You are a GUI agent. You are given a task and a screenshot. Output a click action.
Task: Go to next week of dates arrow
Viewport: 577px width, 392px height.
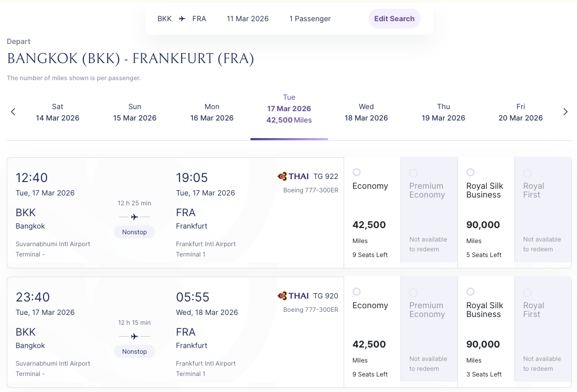[x=565, y=112]
